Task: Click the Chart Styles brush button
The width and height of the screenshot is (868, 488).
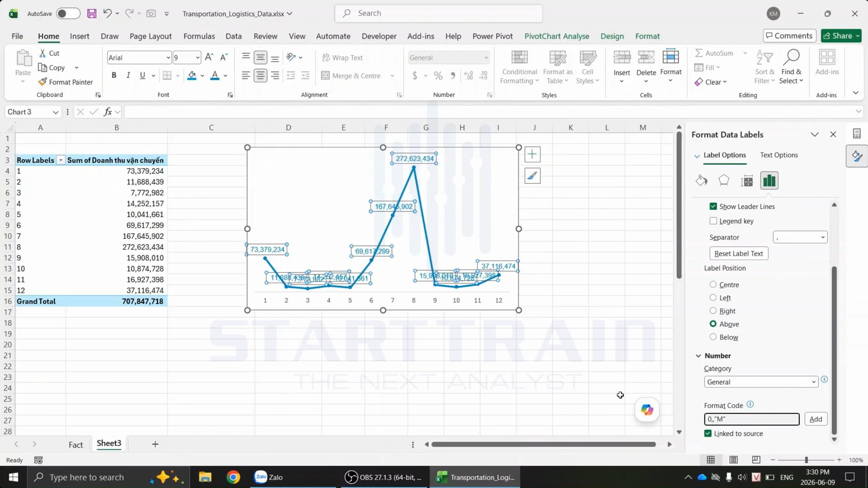Action: tap(532, 176)
